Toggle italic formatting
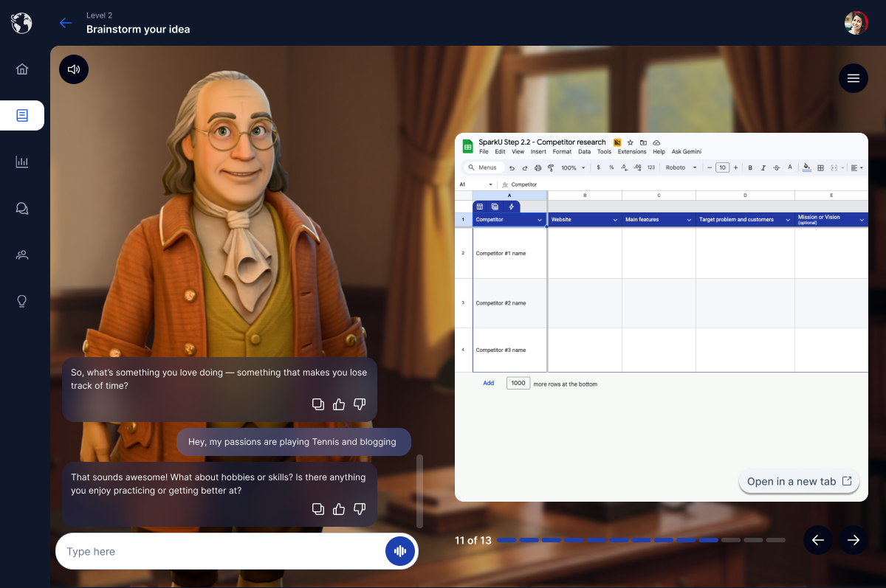This screenshot has width=886, height=588. (x=763, y=167)
